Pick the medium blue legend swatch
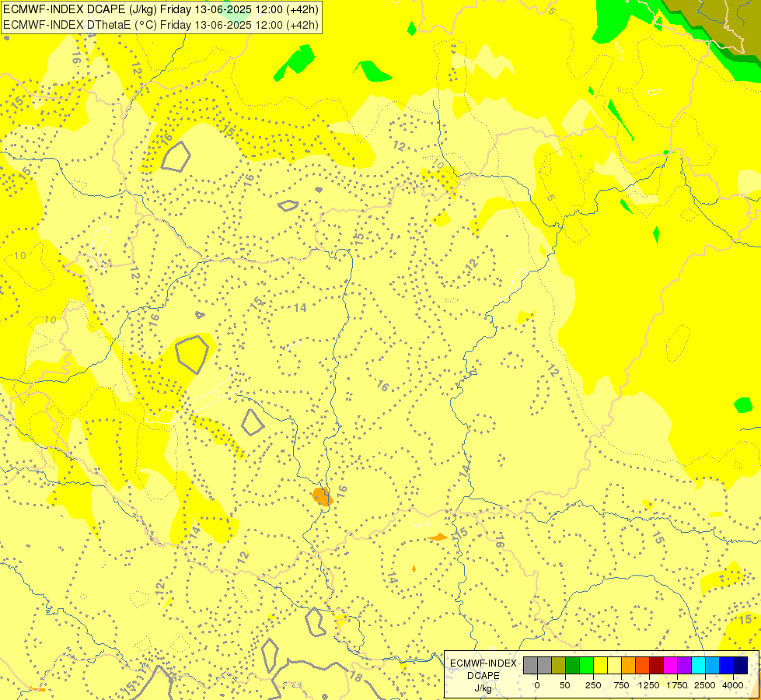 [x=727, y=665]
